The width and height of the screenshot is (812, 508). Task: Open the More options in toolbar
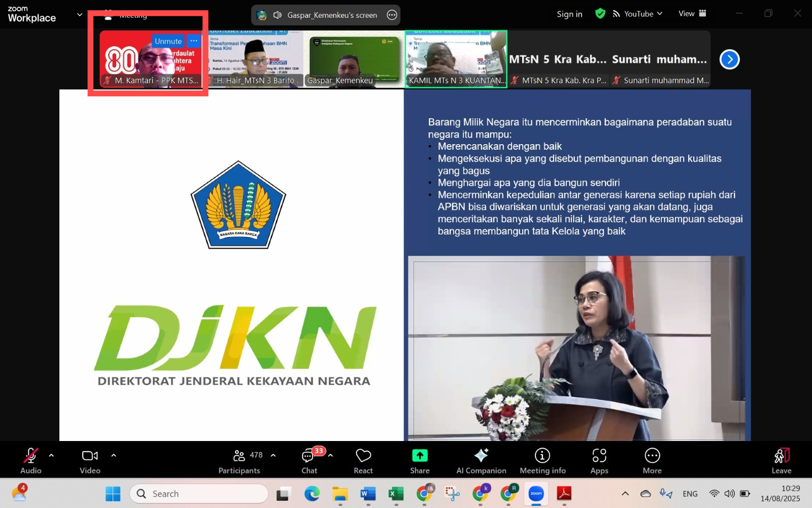click(x=652, y=461)
